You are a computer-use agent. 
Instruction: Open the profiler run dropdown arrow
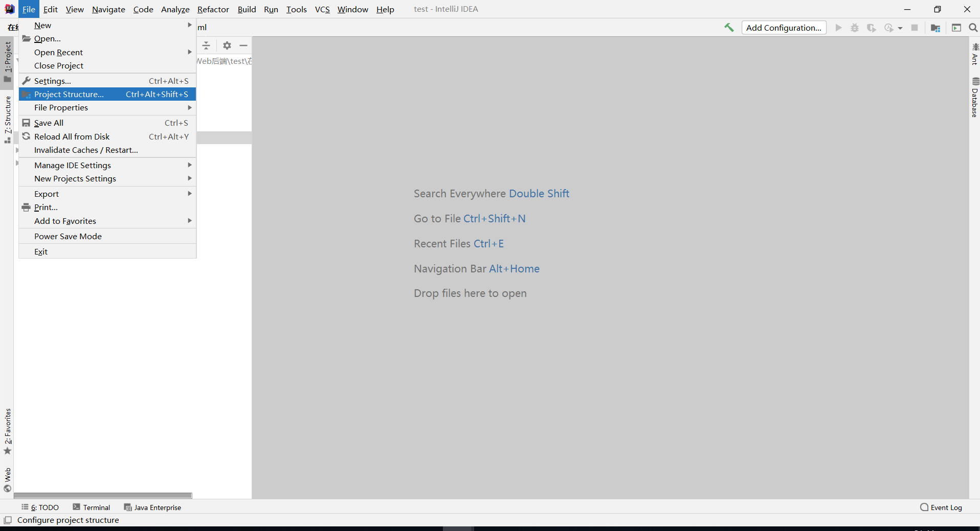click(900, 28)
